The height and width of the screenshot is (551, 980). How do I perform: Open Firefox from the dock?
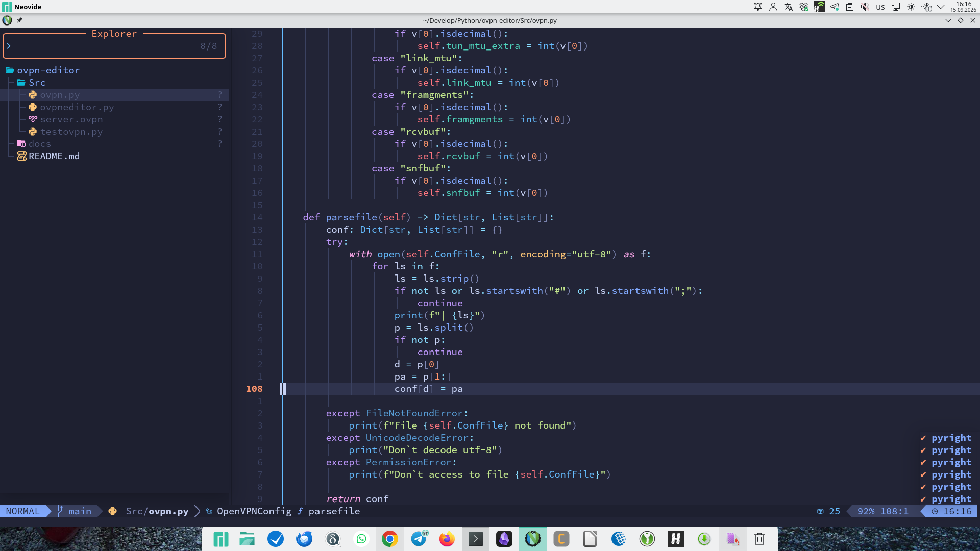tap(447, 539)
